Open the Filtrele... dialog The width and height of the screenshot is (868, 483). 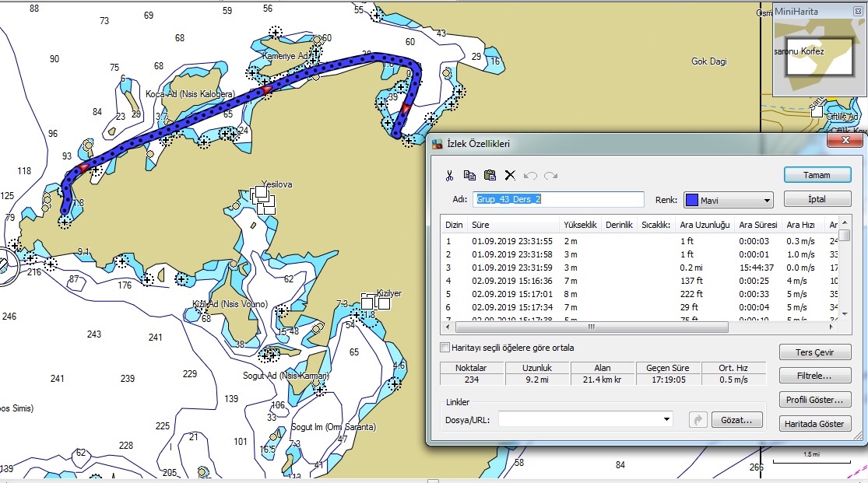point(814,376)
